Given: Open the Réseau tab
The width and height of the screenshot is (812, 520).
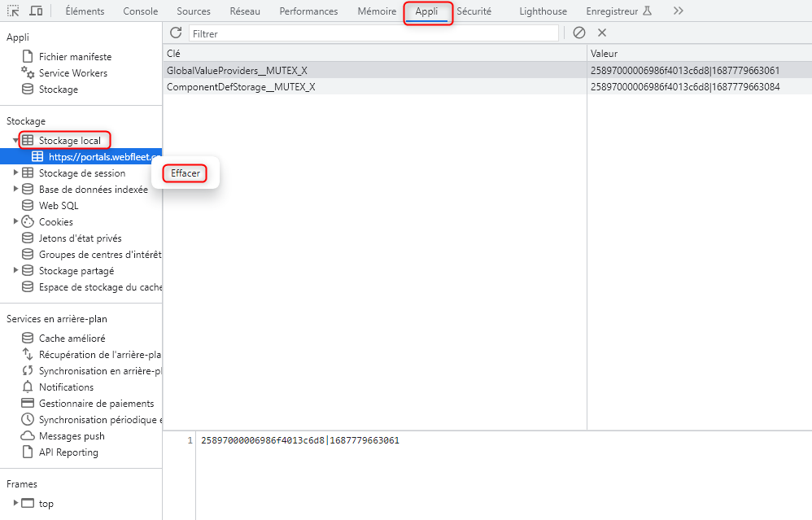Looking at the screenshot, I should click(245, 11).
